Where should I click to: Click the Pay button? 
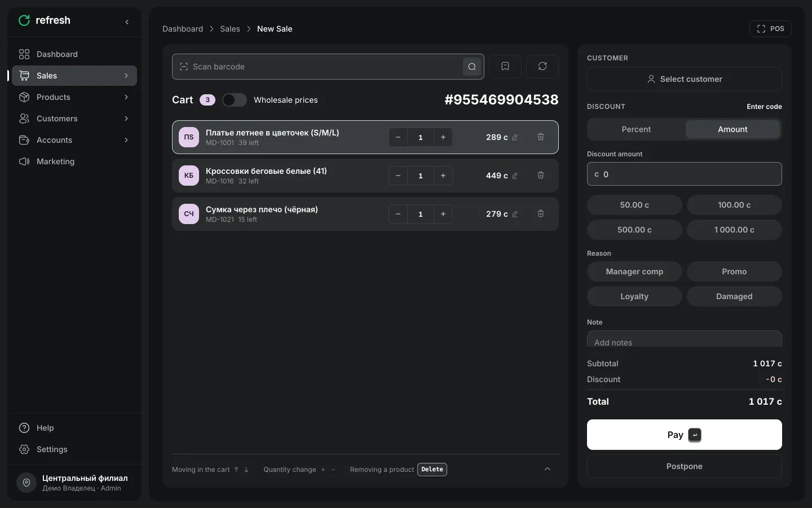click(x=685, y=435)
